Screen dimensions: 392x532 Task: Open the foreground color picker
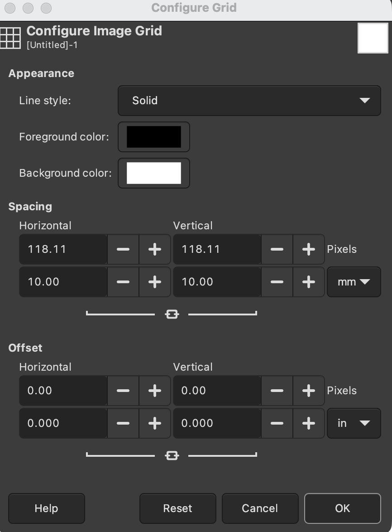click(x=153, y=137)
